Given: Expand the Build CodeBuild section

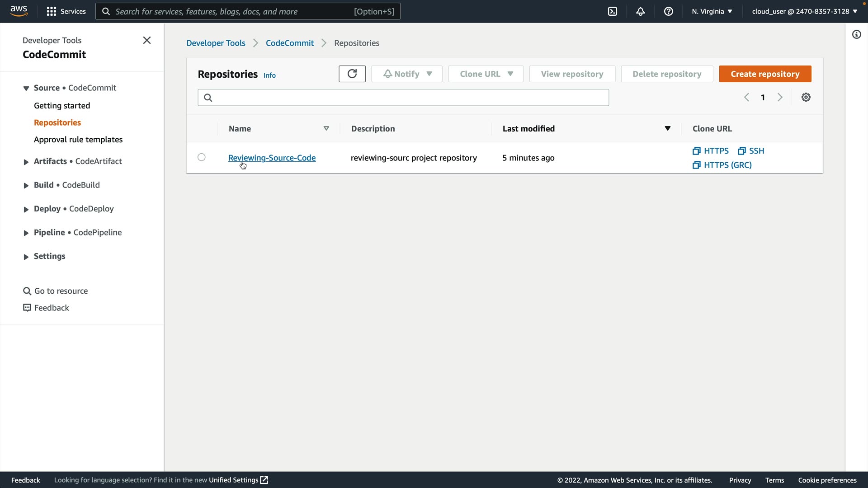Looking at the screenshot, I should point(26,185).
